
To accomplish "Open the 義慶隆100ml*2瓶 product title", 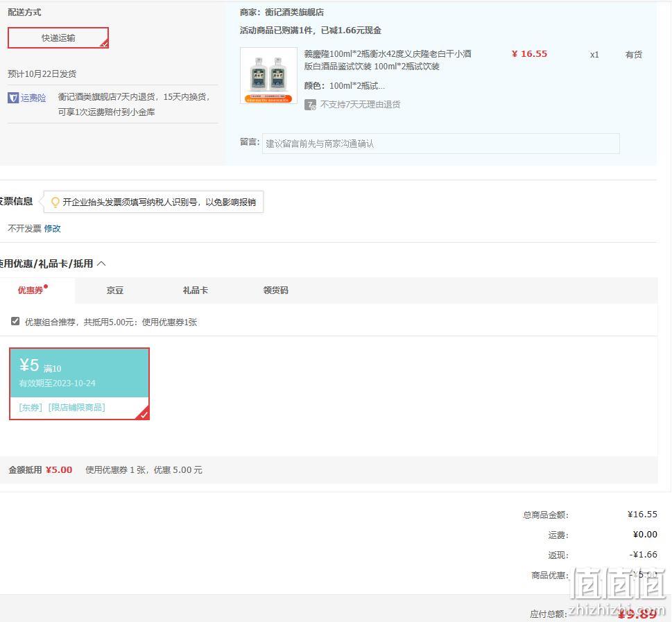I will click(x=388, y=60).
